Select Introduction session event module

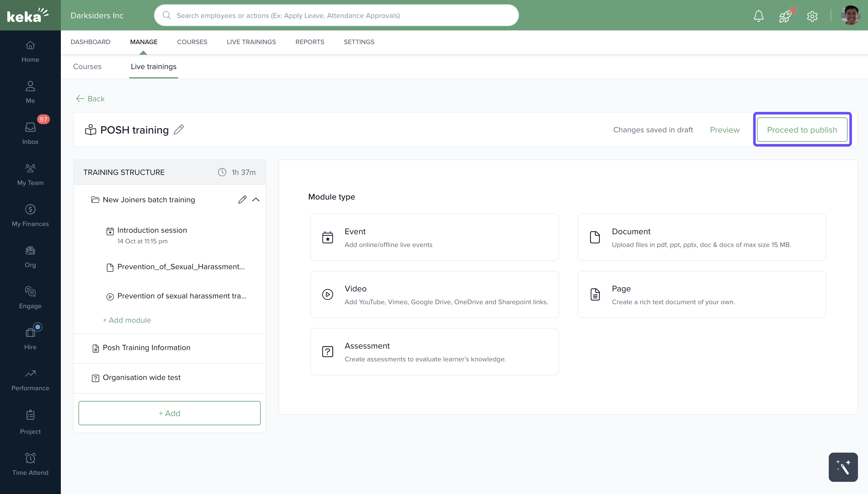152,230
